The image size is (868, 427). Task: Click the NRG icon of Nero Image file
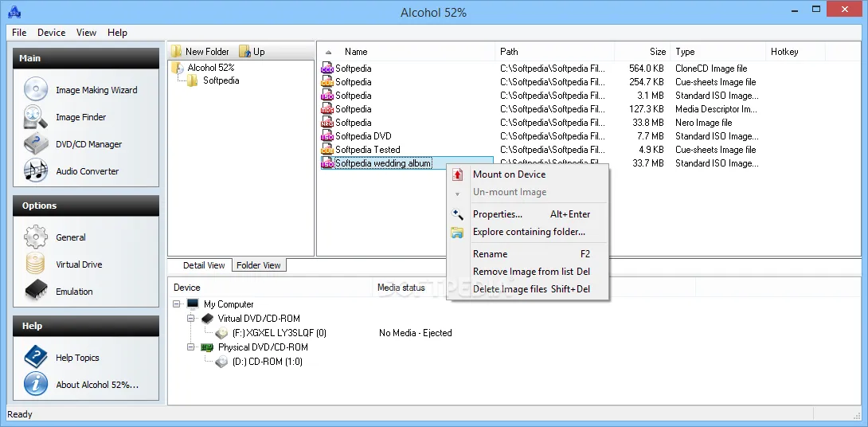pyautogui.click(x=327, y=123)
